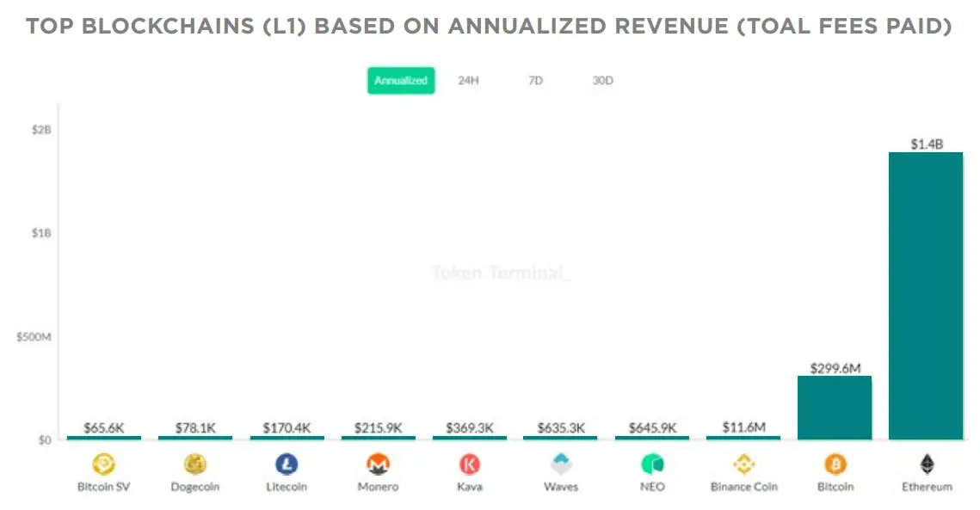Click the $500M y-axis label
This screenshot has height=510, width=980.
click(34, 337)
